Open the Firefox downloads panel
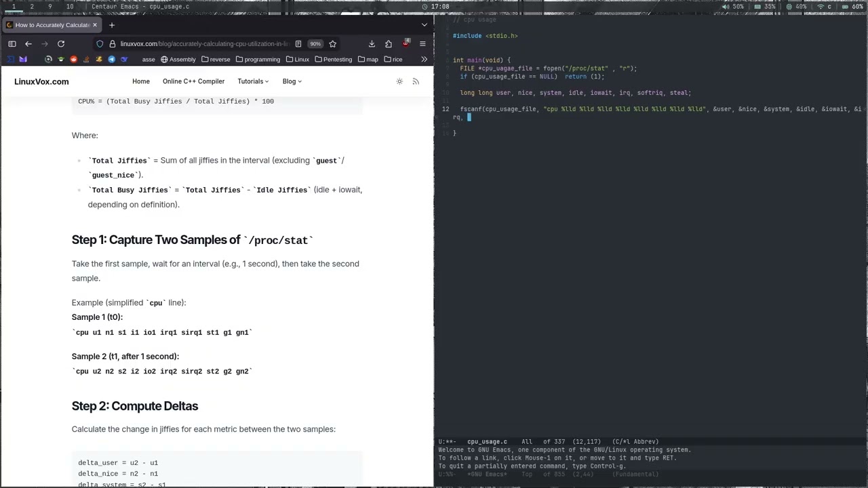The width and height of the screenshot is (868, 488). coord(372,44)
